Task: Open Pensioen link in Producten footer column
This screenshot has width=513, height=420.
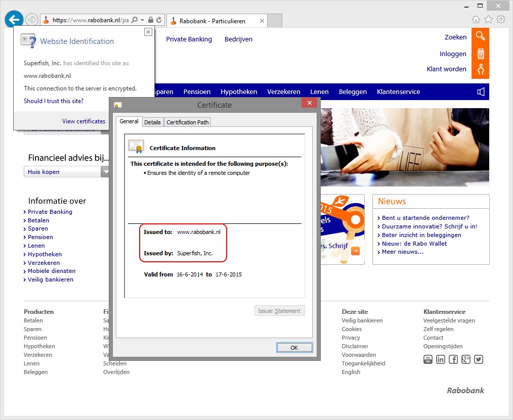Action: [x=35, y=338]
